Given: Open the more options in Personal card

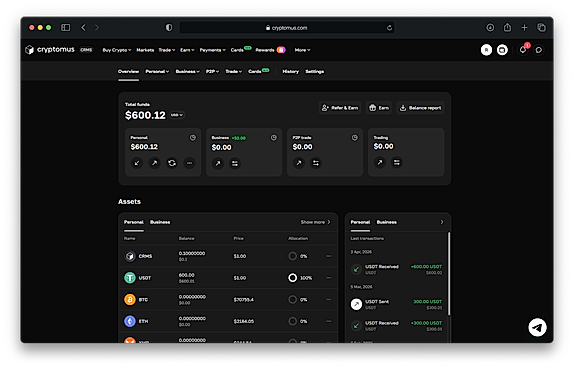Looking at the screenshot, I should 189,163.
